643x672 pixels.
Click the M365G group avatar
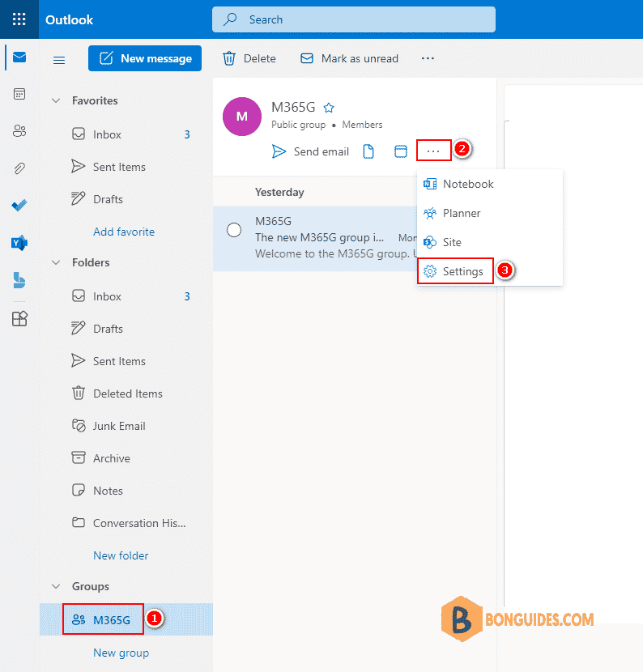point(242,117)
